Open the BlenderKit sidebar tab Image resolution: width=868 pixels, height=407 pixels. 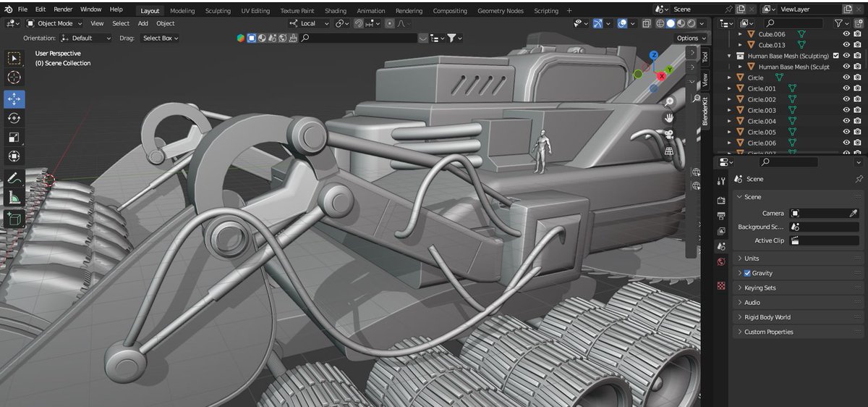click(705, 110)
